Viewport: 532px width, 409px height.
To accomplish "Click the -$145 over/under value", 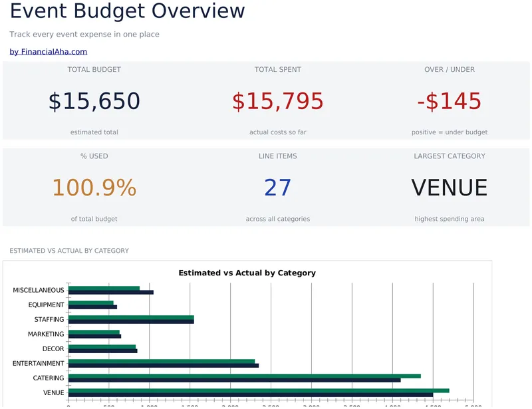I will pos(450,101).
